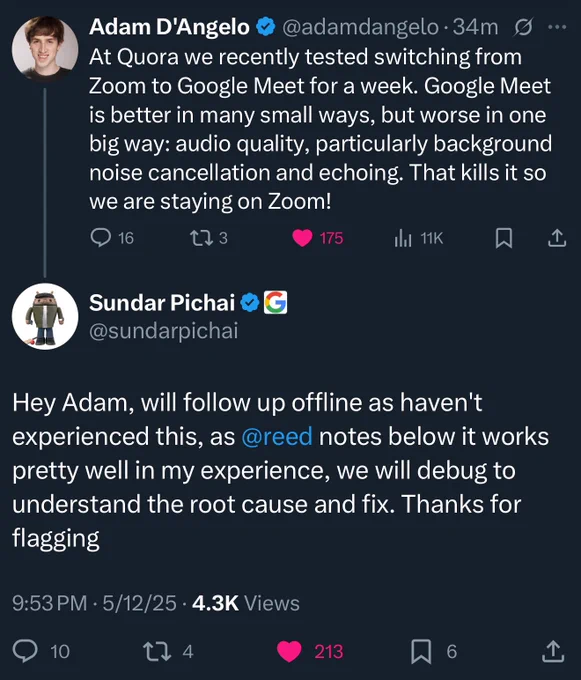Bookmark Sundar Pichai's reply
Screen dimensions: 581x680
coord(421,651)
